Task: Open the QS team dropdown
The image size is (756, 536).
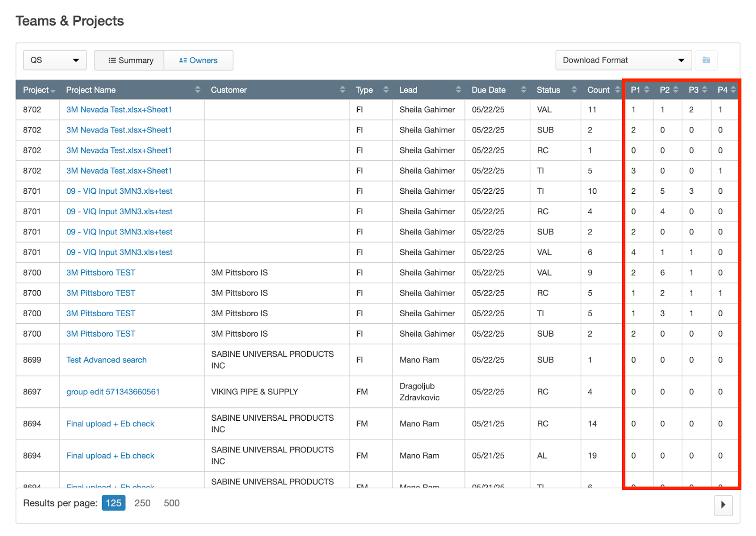Action: coord(55,60)
